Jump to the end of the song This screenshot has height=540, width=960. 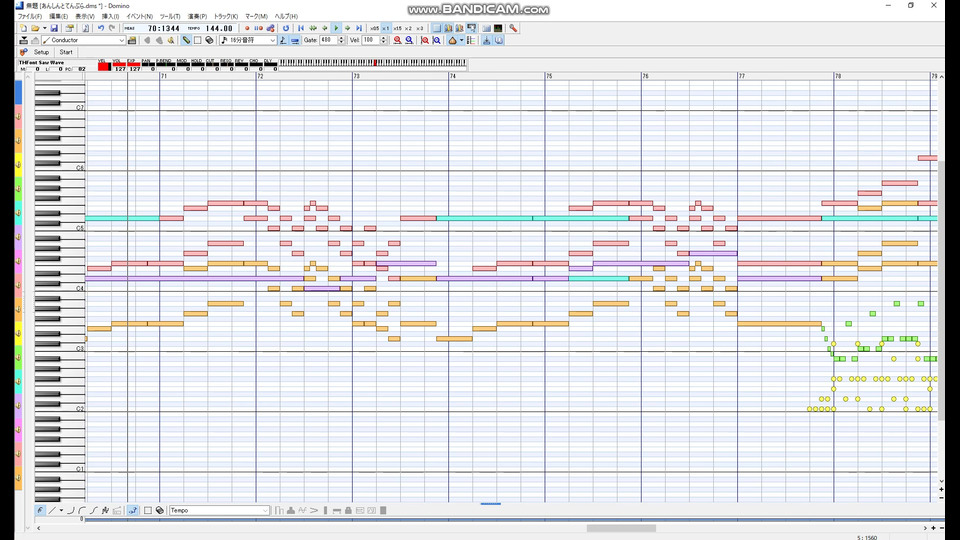[359, 28]
